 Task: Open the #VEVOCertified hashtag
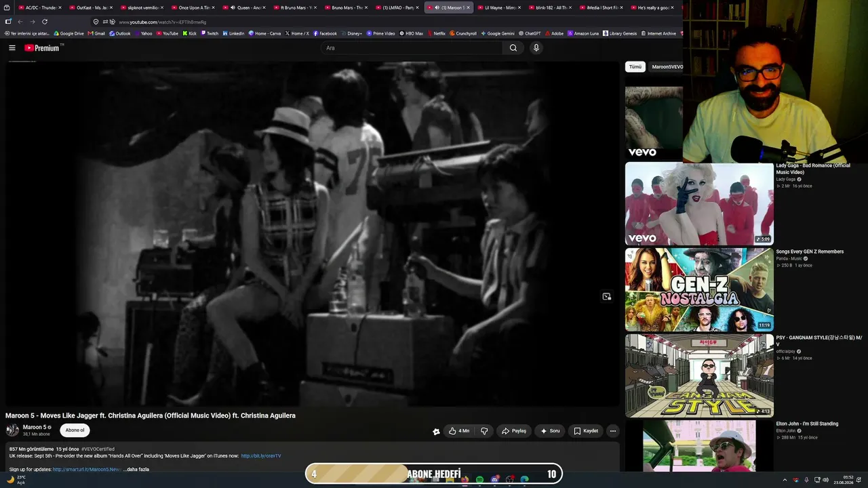(98, 449)
